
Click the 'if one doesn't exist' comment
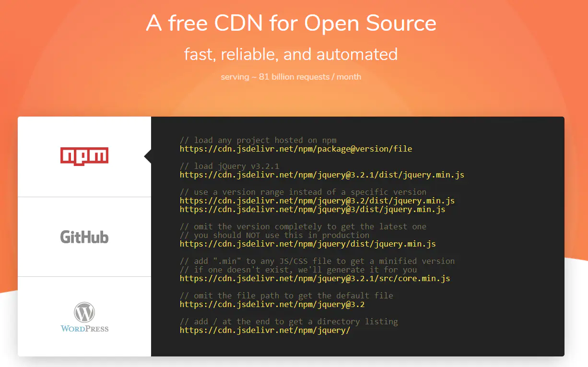[x=298, y=270]
